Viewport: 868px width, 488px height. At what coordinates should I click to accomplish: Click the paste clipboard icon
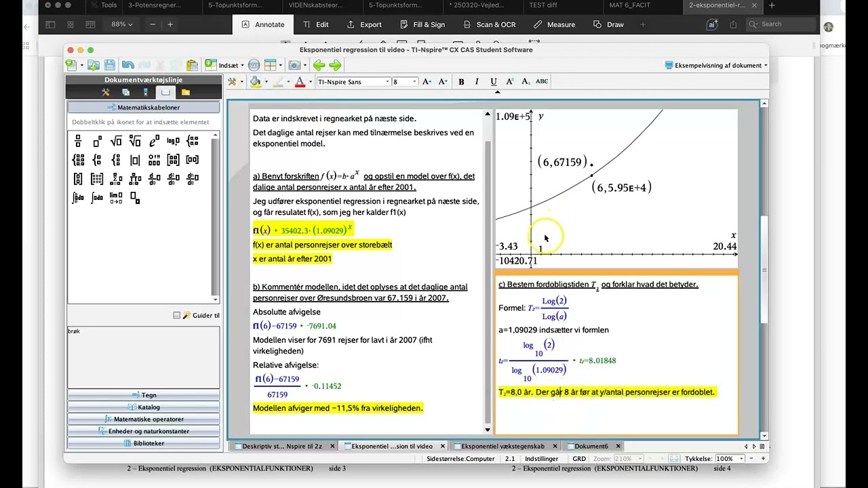[192, 65]
